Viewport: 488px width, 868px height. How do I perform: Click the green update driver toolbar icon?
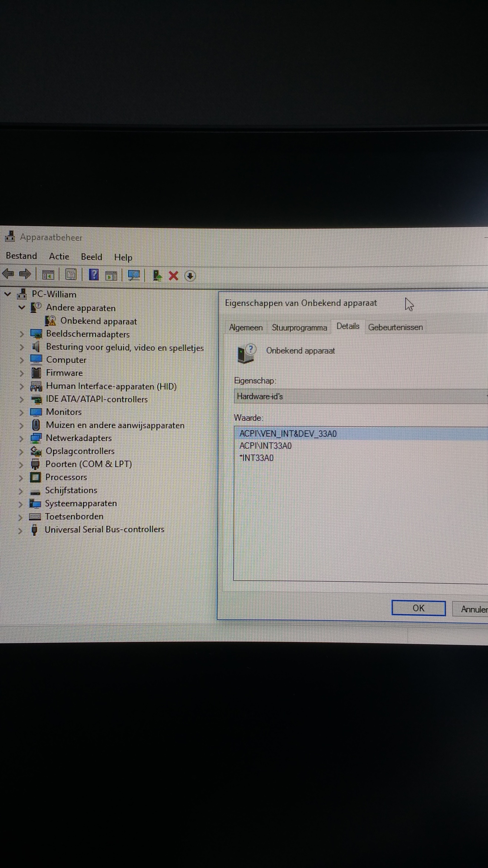pyautogui.click(x=157, y=275)
